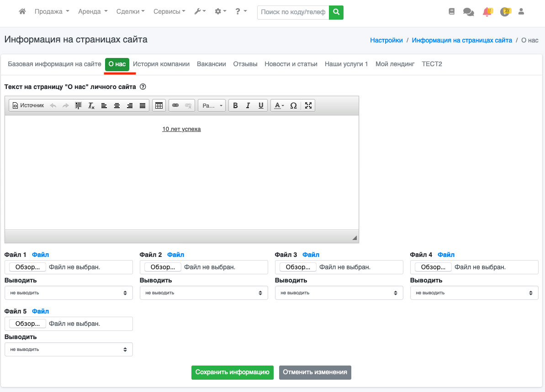Click the remove formatting icon
Image resolution: width=545 pixels, height=392 pixels.
(91, 105)
